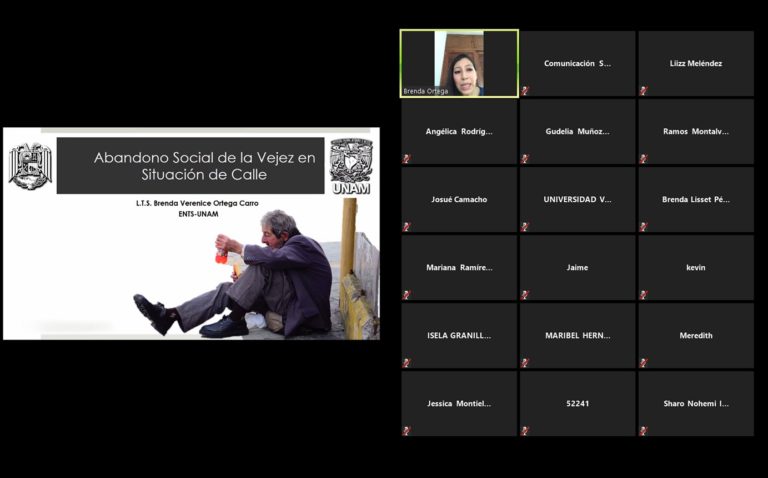
Task: Select the Sharo Nohemi participant tile
Action: click(x=696, y=403)
